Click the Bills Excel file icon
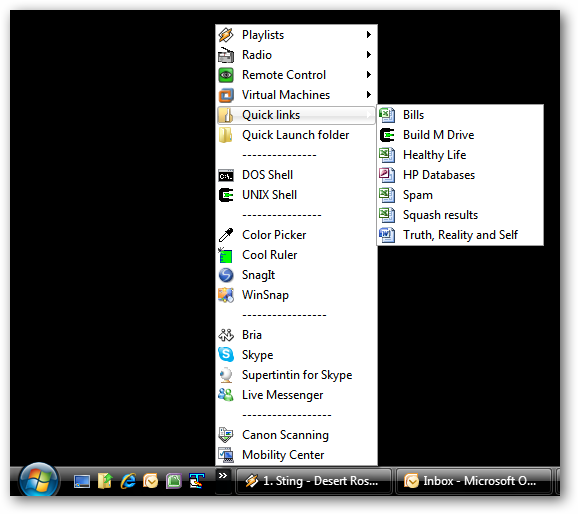 387,115
